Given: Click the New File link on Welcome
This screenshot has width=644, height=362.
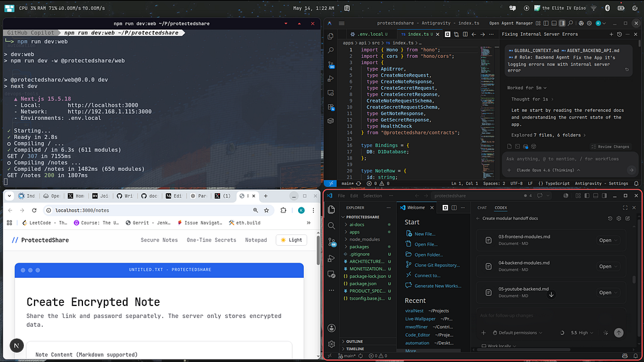Looking at the screenshot, I should pos(425,234).
